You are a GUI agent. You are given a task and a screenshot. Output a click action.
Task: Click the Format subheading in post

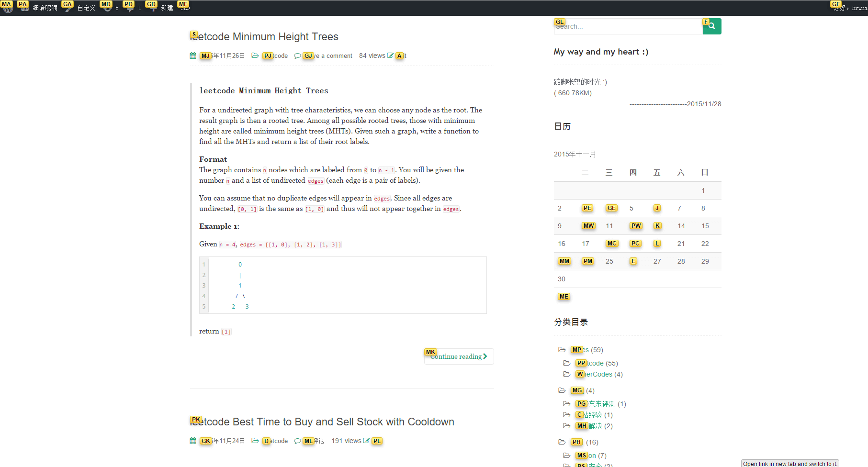(213, 159)
